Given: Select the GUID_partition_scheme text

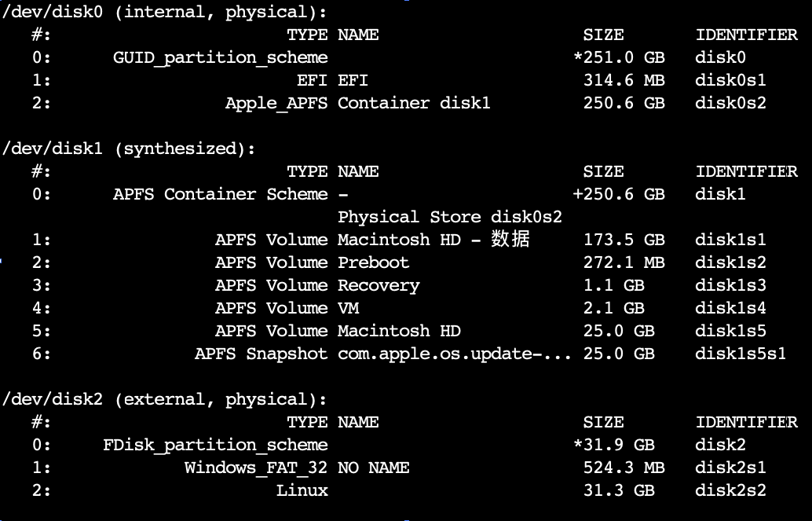Looking at the screenshot, I should 221,57.
